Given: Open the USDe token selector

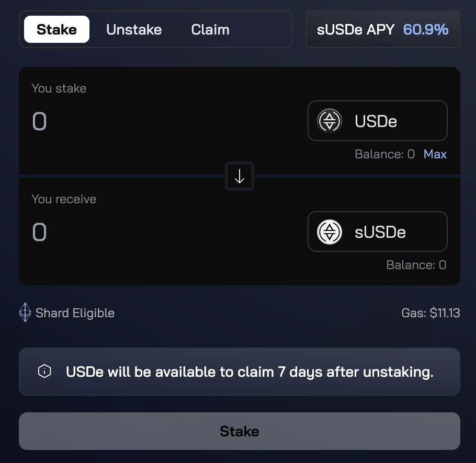Looking at the screenshot, I should pos(377,121).
